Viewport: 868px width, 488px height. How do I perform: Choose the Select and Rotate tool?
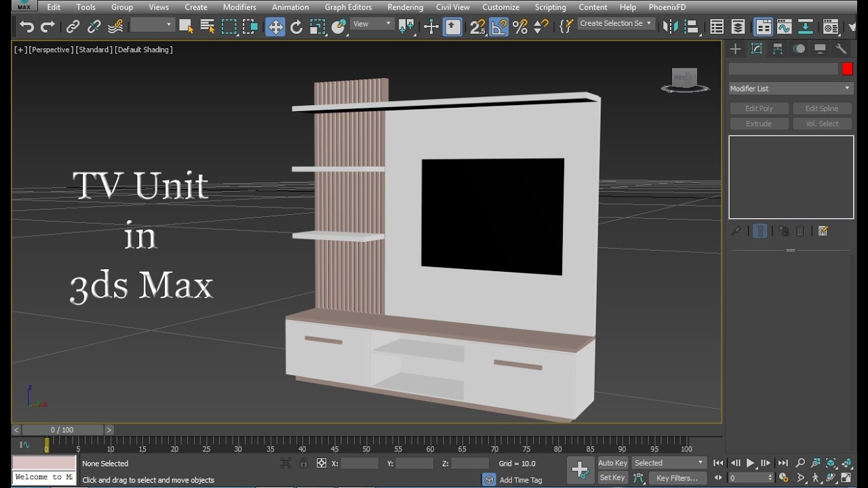click(296, 27)
